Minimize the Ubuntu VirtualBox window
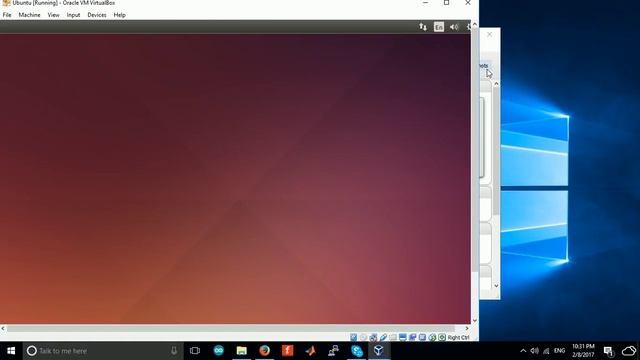Viewport: 640px width, 360px height. click(x=425, y=3)
